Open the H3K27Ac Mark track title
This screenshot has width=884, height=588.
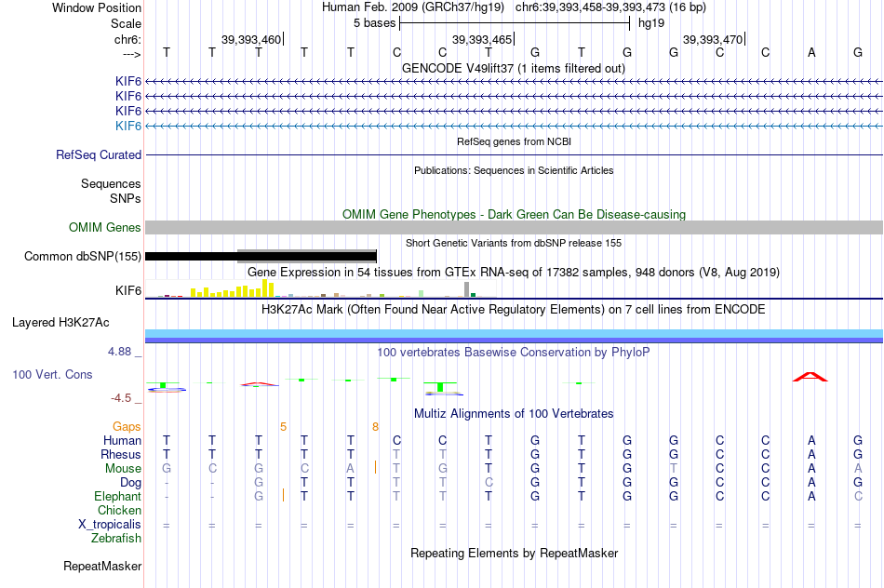[514, 310]
